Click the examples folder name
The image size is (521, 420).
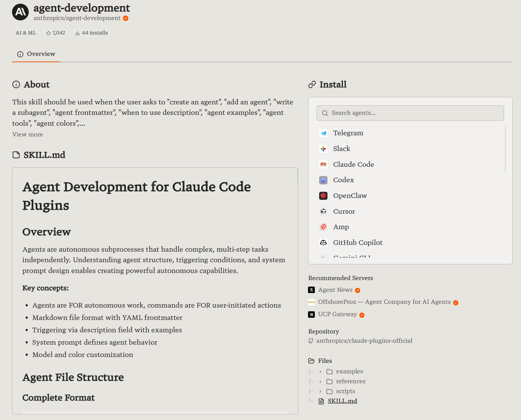[x=349, y=371]
